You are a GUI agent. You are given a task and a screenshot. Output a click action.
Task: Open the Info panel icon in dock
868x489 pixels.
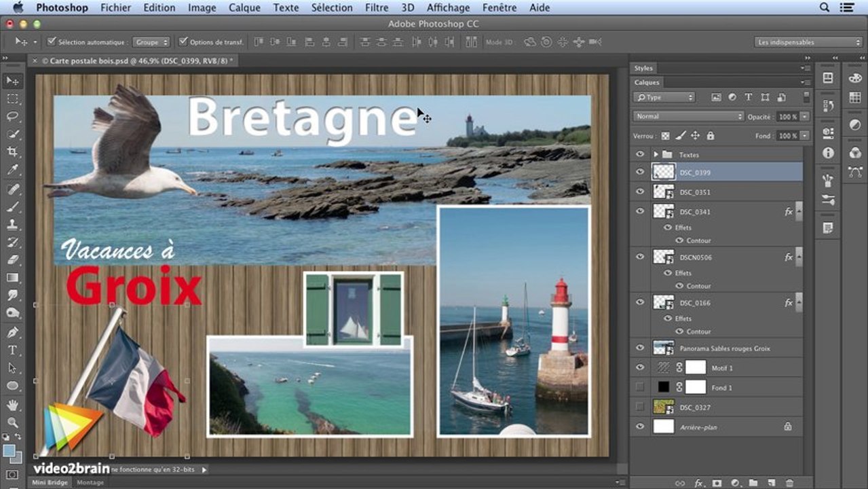[828, 153]
